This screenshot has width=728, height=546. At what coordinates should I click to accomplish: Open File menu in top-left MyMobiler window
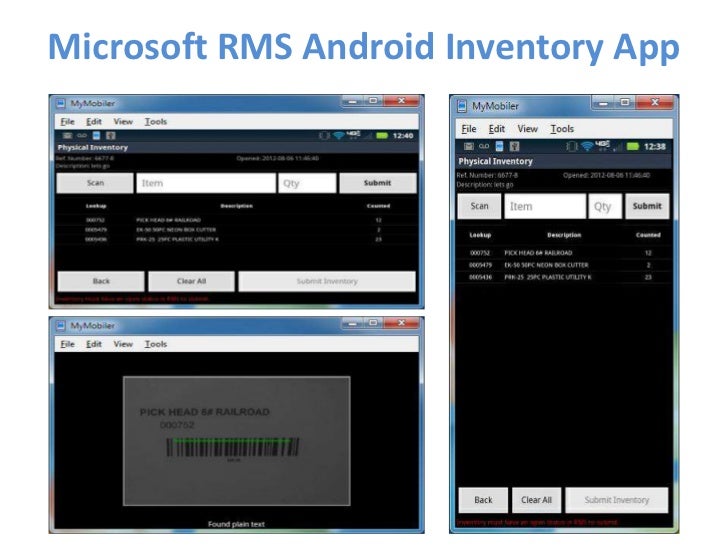67,122
